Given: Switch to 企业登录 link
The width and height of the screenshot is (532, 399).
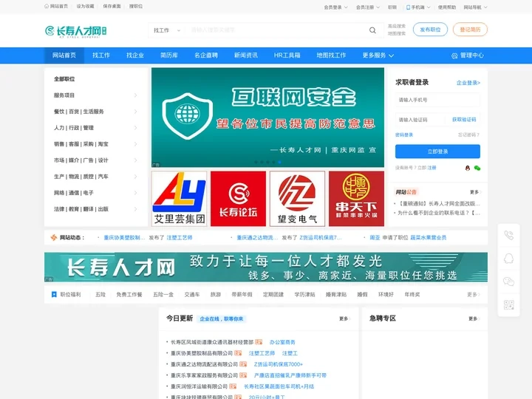Looking at the screenshot, I should [468, 83].
